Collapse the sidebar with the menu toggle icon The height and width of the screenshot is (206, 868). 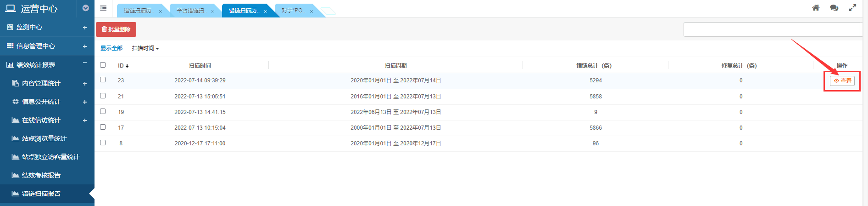(103, 8)
